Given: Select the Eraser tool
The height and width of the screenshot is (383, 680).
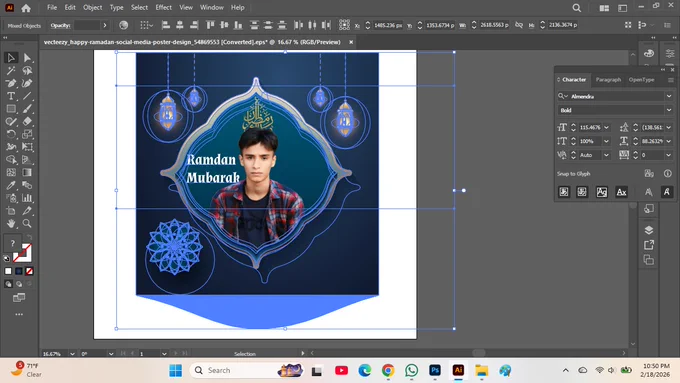Looking at the screenshot, I should click(x=27, y=121).
